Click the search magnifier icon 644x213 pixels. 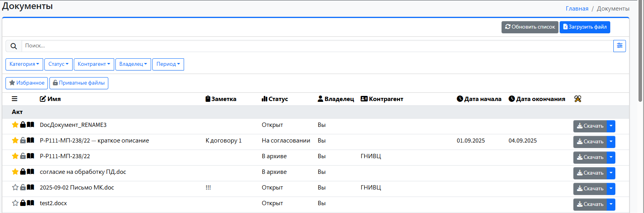click(x=14, y=46)
